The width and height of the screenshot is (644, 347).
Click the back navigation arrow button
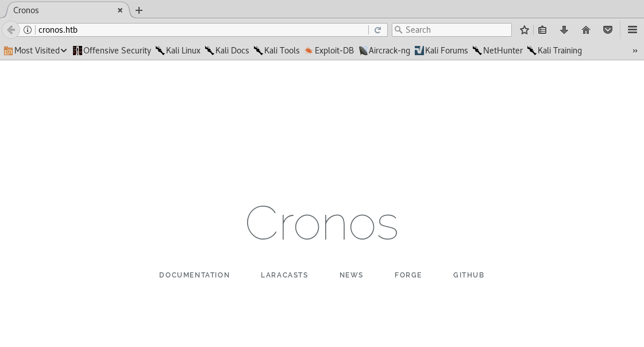tap(10, 30)
